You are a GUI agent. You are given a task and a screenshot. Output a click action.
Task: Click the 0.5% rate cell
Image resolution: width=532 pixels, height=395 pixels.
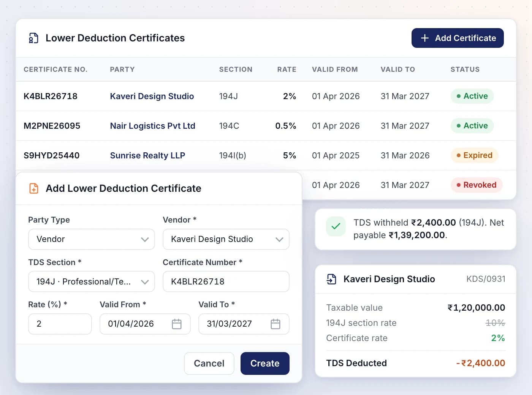[286, 126]
